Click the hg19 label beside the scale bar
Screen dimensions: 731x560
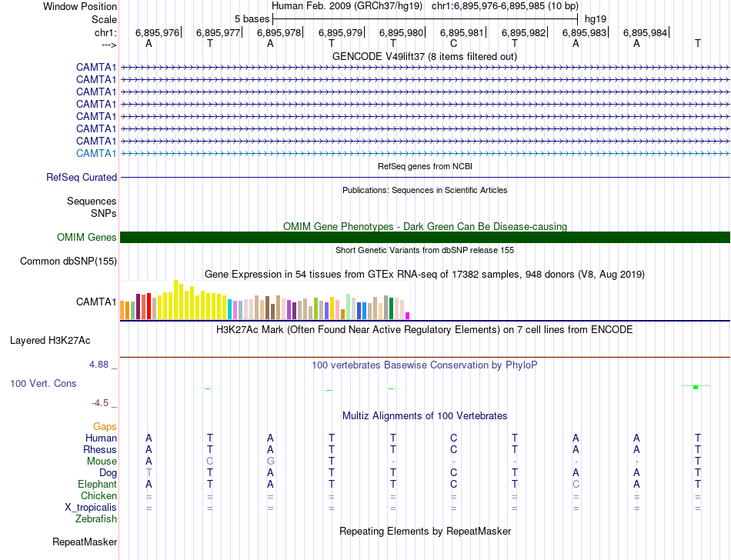(596, 19)
